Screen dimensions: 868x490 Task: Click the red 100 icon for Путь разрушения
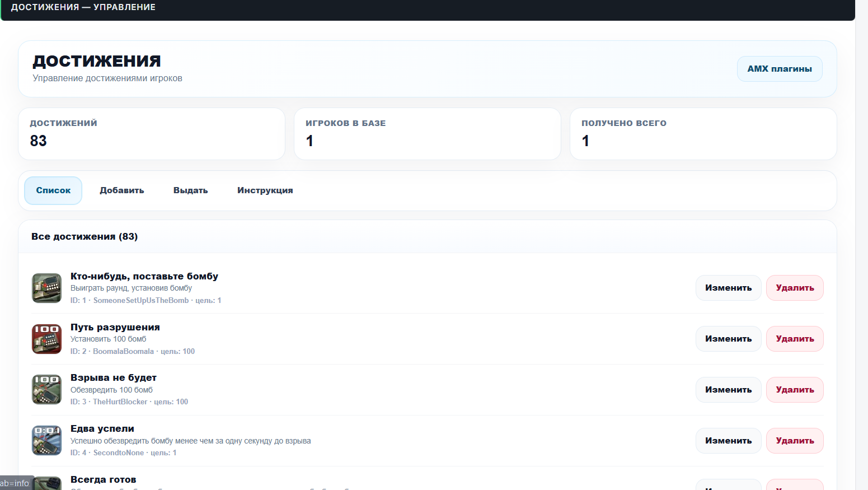pyautogui.click(x=46, y=339)
